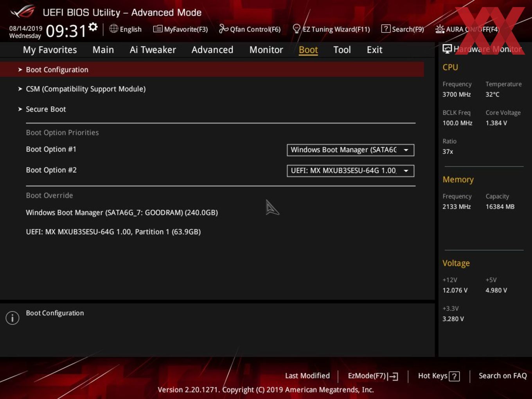Click the Boot Override heading
This screenshot has width=532, height=399.
(49, 195)
